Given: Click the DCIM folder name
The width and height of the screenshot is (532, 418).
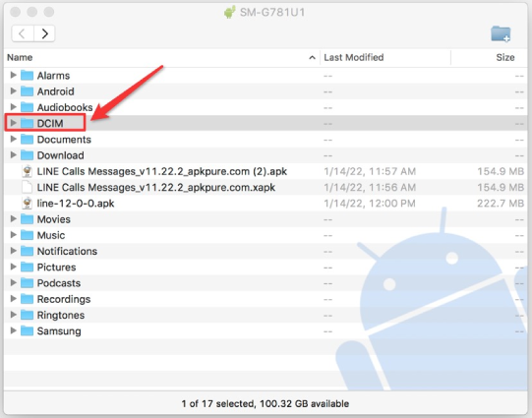Looking at the screenshot, I should [50, 123].
